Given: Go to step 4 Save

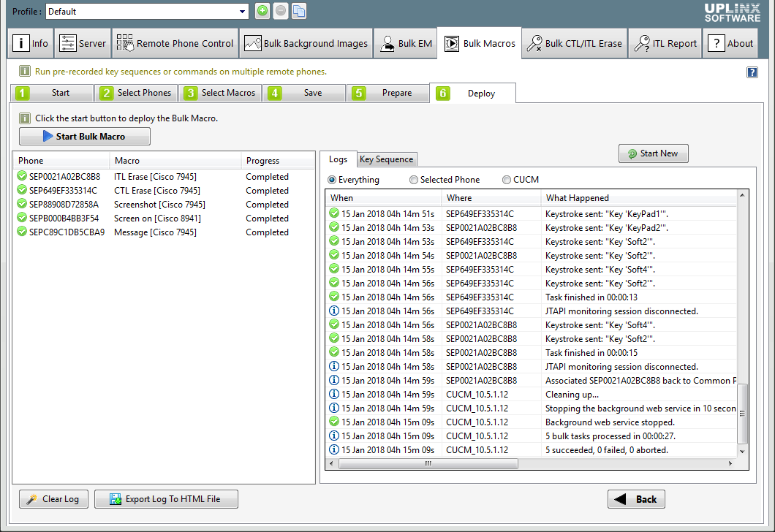Looking at the screenshot, I should [x=304, y=93].
